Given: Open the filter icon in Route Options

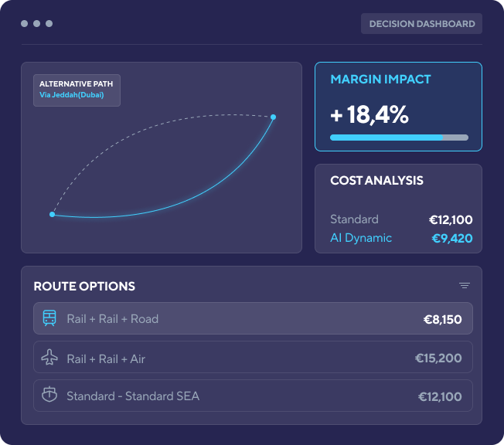Looking at the screenshot, I should tap(465, 286).
